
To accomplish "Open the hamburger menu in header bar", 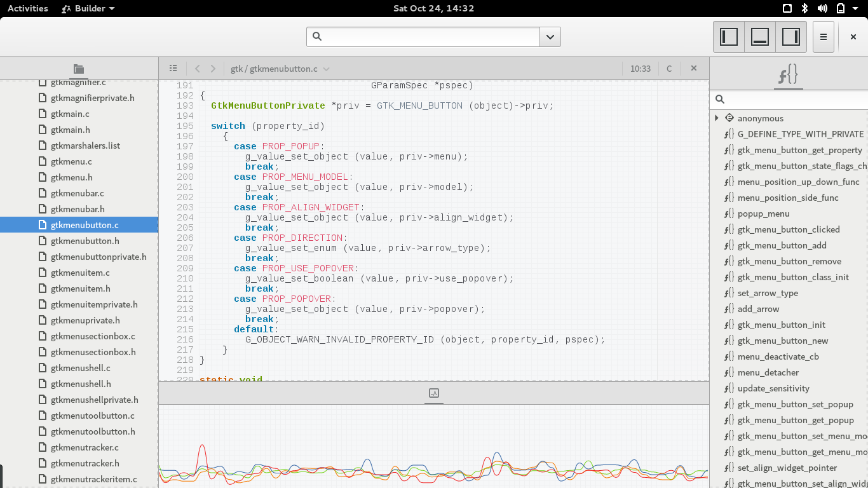I will pos(823,37).
